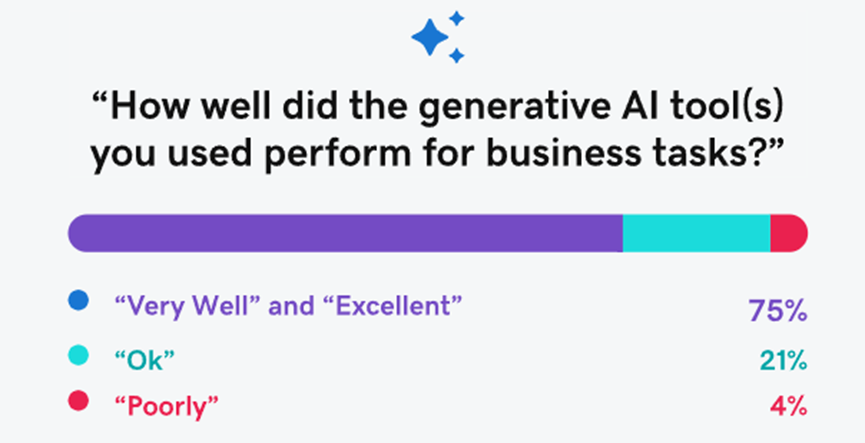Click the "Ok" legend label

pos(144,360)
